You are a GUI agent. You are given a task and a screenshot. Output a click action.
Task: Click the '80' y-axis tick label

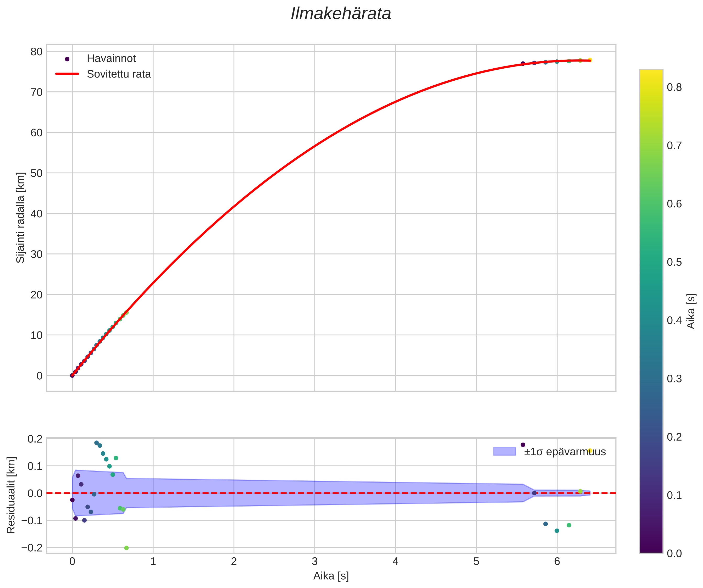(x=36, y=52)
